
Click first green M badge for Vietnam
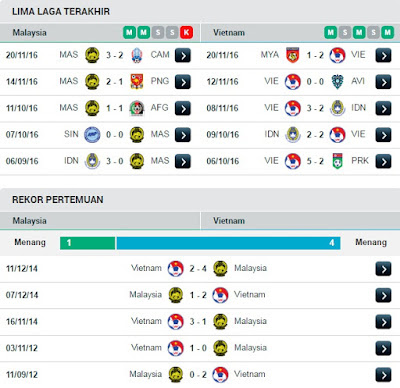tap(330, 33)
